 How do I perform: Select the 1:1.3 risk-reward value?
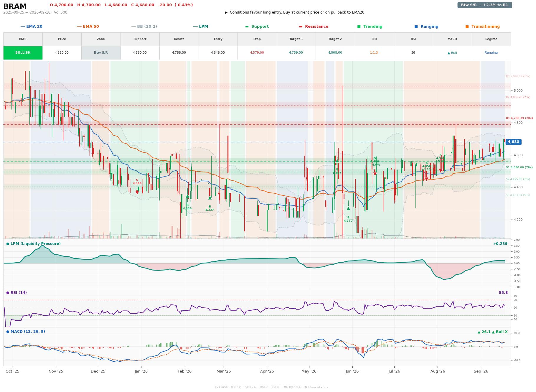click(374, 53)
